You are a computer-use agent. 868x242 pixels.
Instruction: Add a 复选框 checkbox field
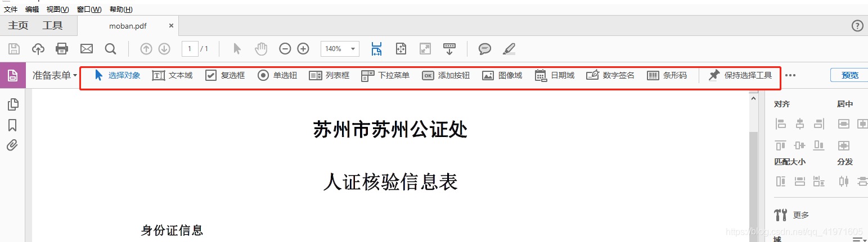click(x=225, y=75)
